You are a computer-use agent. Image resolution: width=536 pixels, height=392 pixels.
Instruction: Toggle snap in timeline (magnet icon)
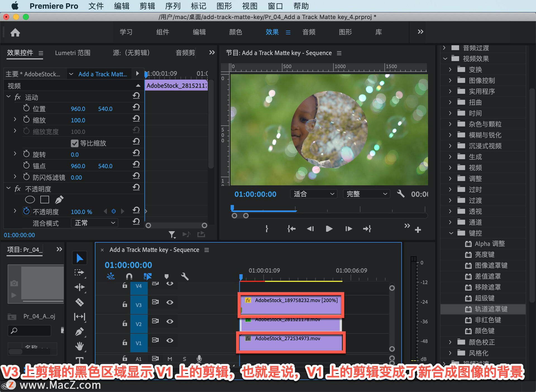tap(129, 276)
